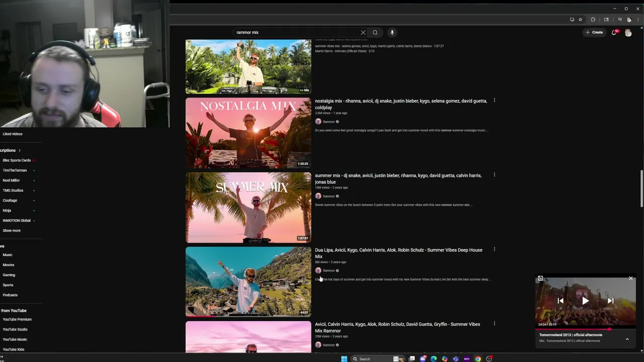644x362 pixels.
Task: Open INMOTION Global subscription
Action: pyautogui.click(x=16, y=221)
